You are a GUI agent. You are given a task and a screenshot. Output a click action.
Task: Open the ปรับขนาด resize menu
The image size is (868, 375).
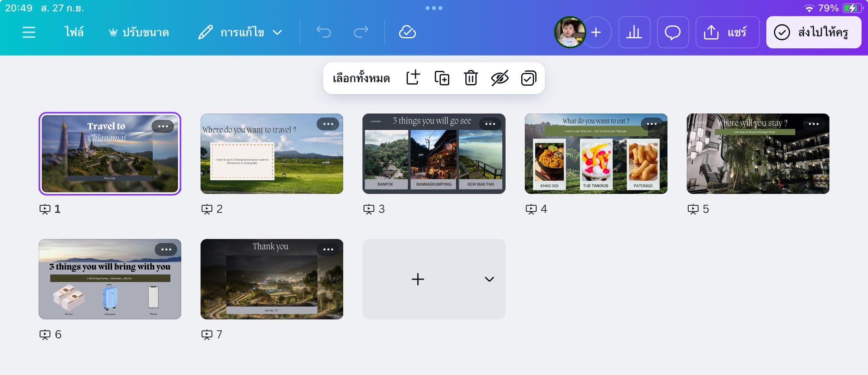click(139, 32)
